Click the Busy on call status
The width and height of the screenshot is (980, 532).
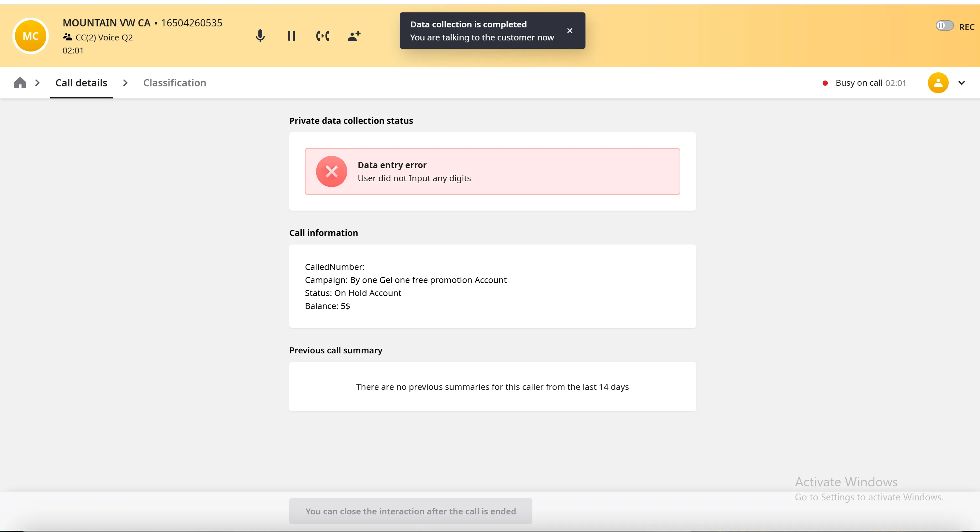pyautogui.click(x=859, y=83)
